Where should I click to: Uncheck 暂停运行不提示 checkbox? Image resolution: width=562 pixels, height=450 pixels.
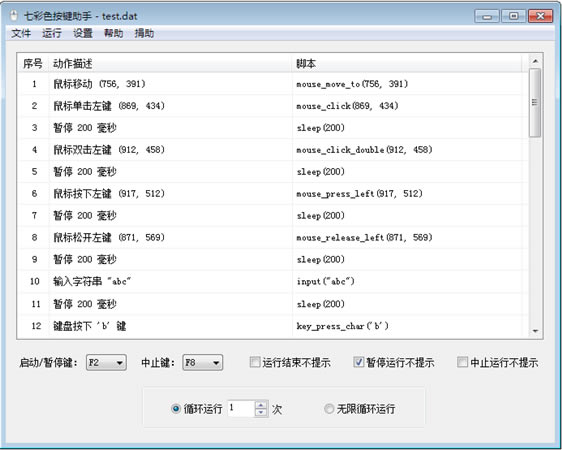(x=358, y=362)
